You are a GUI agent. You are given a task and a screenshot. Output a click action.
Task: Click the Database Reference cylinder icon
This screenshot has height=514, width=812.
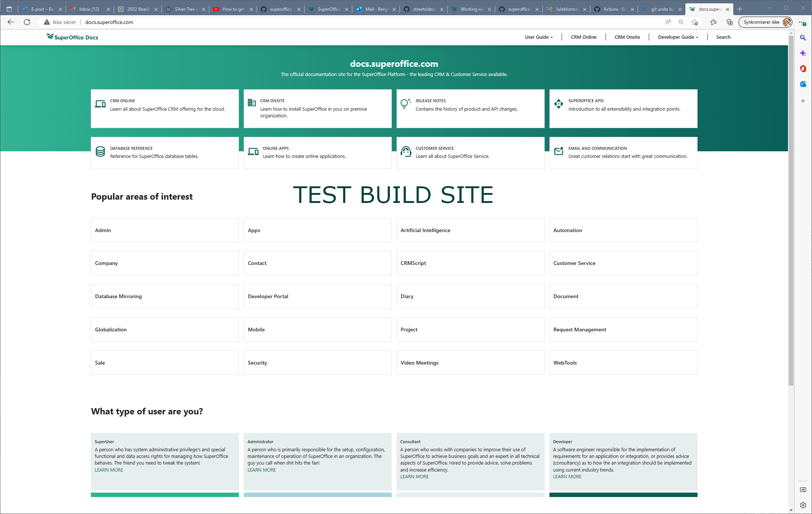tap(100, 152)
